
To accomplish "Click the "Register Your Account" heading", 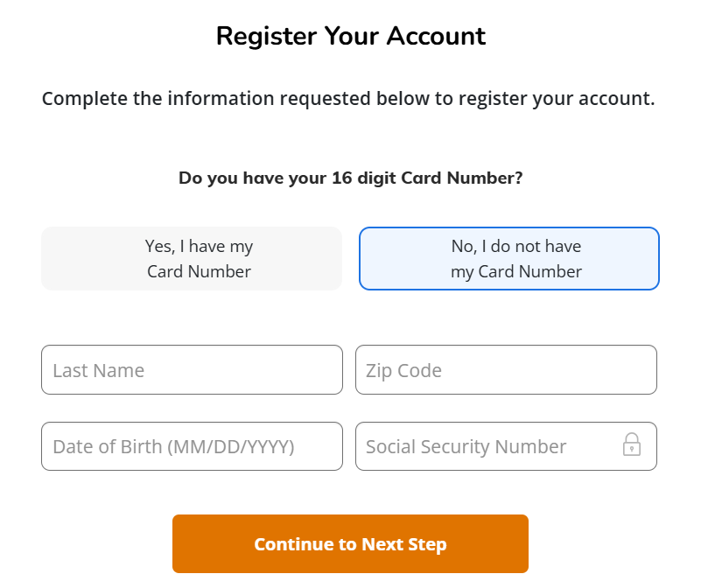I will coord(350,36).
